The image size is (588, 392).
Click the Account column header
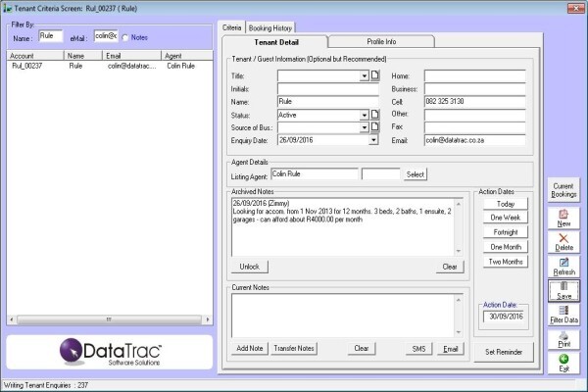[35, 56]
